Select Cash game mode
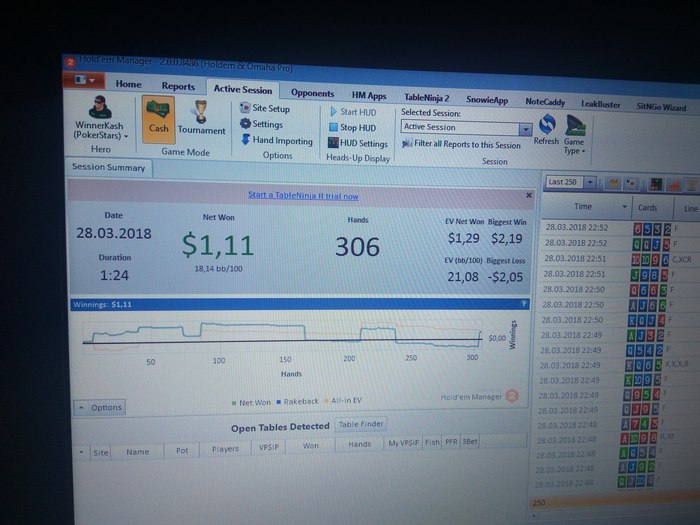The height and width of the screenshot is (525, 700). [x=158, y=120]
